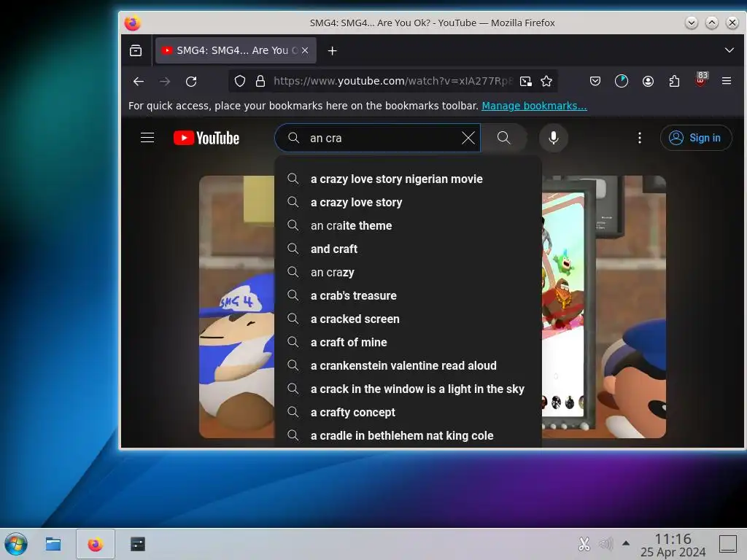The width and height of the screenshot is (747, 560).
Task: Choose suggestion 'a crazy love story nigerian movie'
Action: 409,179
